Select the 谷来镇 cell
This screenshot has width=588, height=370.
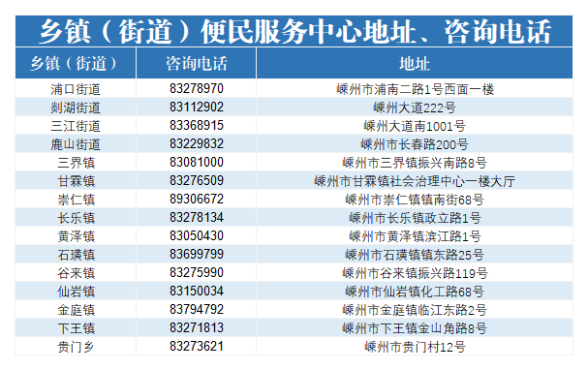[x=76, y=273]
